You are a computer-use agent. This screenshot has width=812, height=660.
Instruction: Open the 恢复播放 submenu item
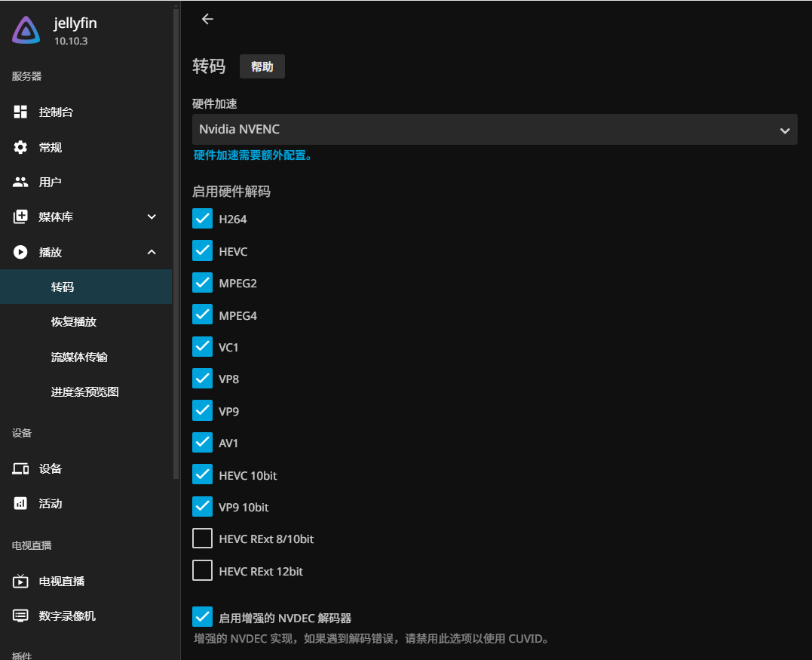tap(86, 322)
